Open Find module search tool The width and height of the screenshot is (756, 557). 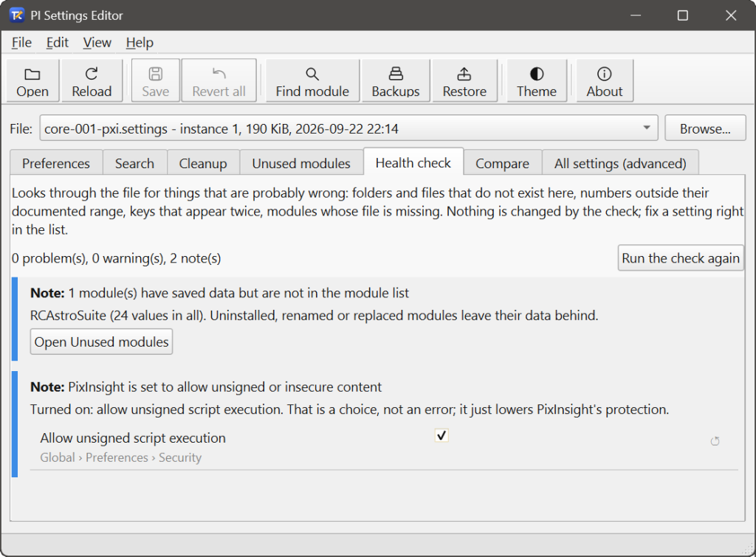pyautogui.click(x=312, y=81)
